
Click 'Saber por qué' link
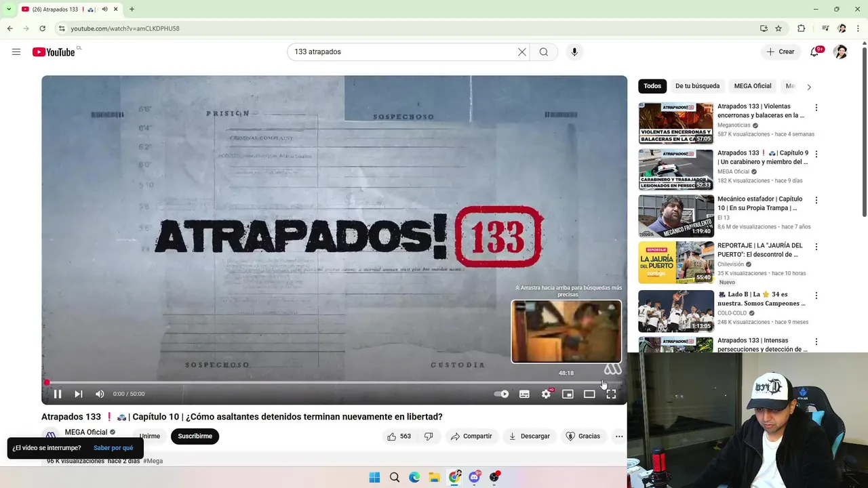(x=113, y=448)
